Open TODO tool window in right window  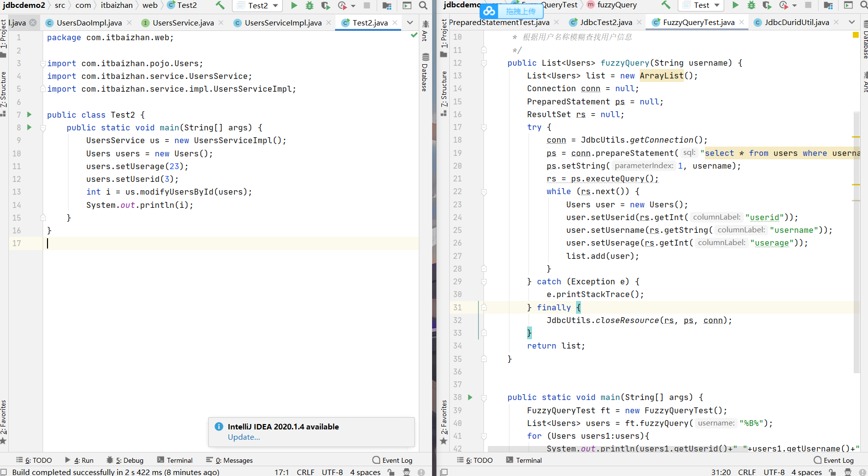pyautogui.click(x=475, y=460)
